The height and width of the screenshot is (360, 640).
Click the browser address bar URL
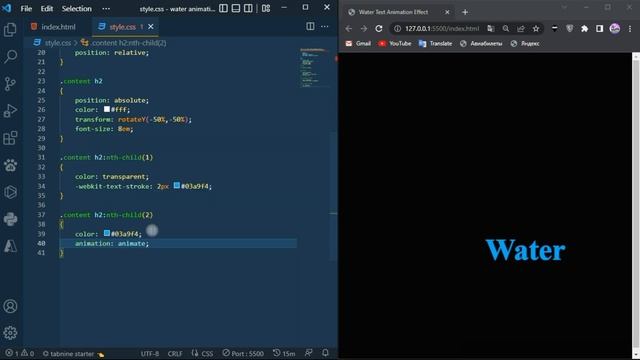[442, 29]
